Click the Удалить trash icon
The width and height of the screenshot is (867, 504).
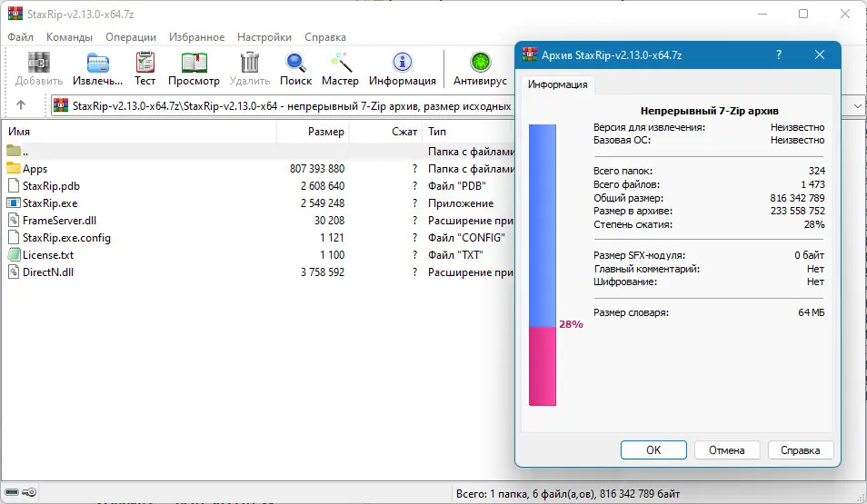click(x=250, y=63)
